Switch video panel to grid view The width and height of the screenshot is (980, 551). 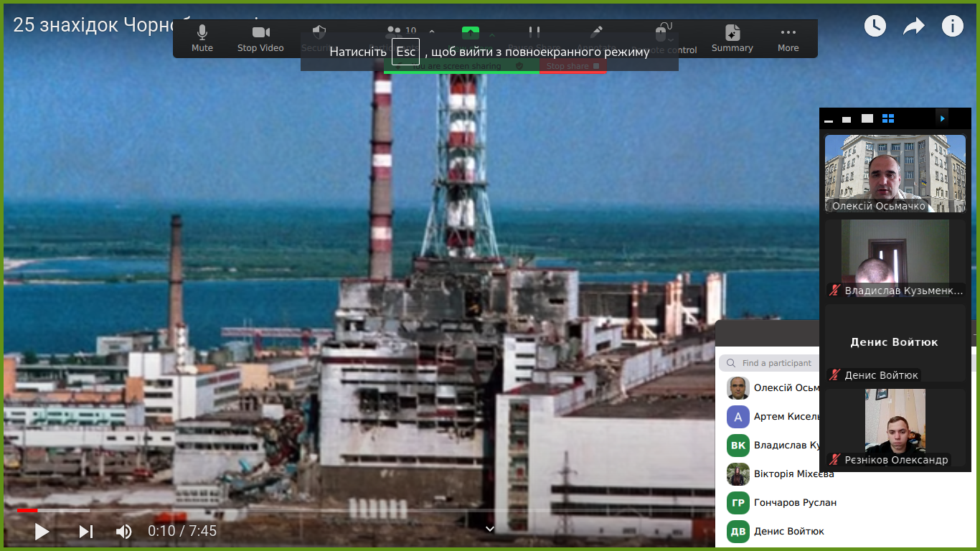pyautogui.click(x=888, y=118)
